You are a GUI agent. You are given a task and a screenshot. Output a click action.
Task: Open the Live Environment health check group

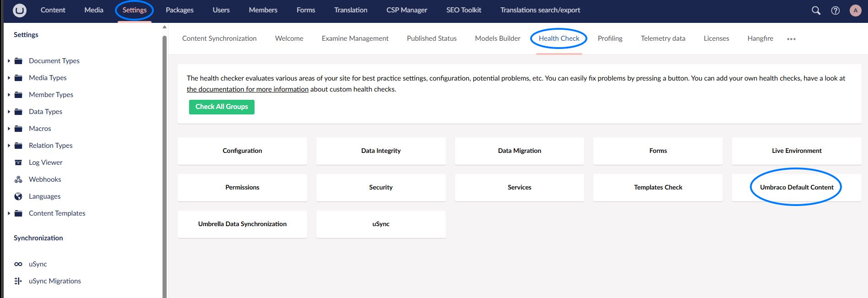(x=797, y=151)
